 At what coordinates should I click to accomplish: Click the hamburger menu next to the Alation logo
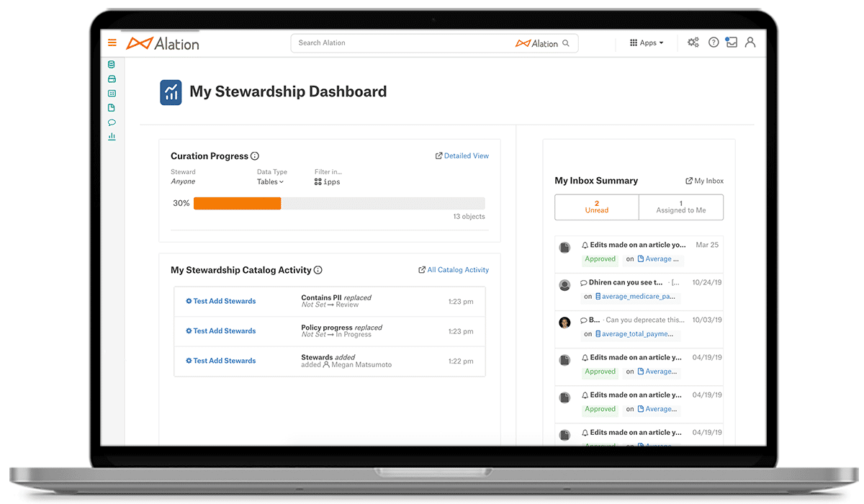click(x=112, y=42)
